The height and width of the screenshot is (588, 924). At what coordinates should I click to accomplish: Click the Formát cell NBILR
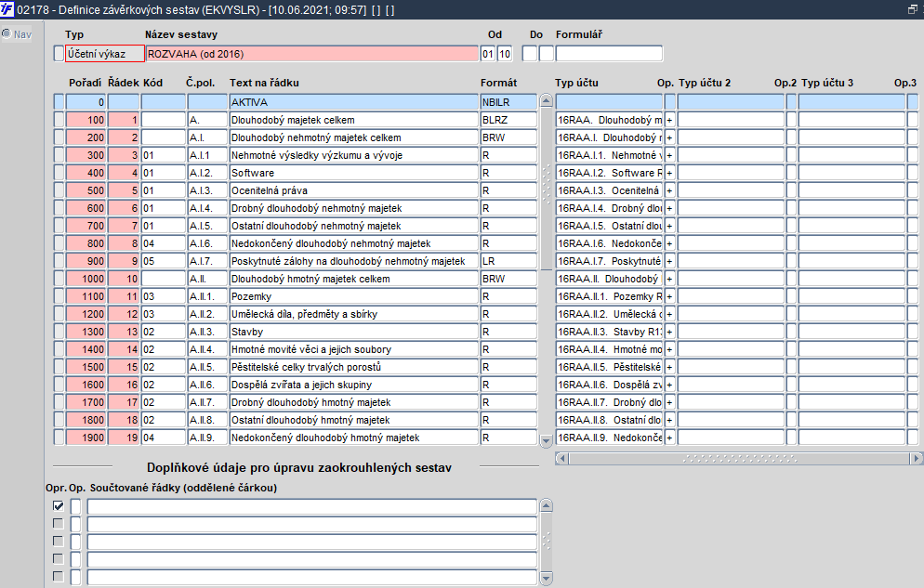[x=508, y=102]
